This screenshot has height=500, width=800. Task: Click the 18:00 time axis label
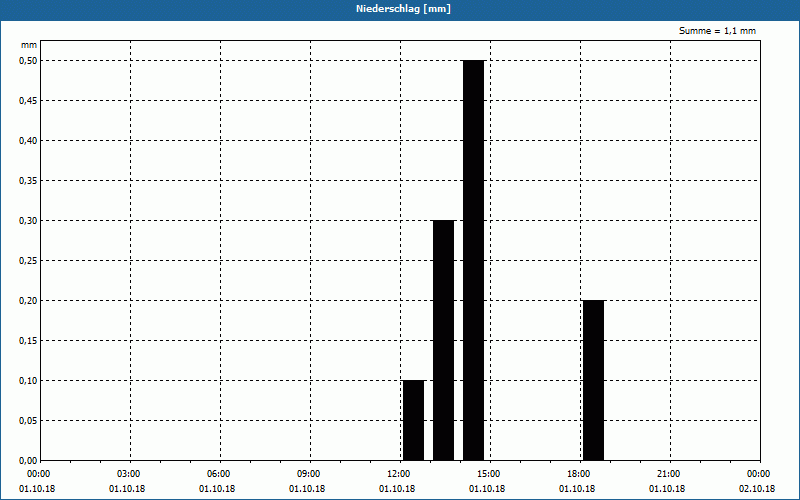581,474
